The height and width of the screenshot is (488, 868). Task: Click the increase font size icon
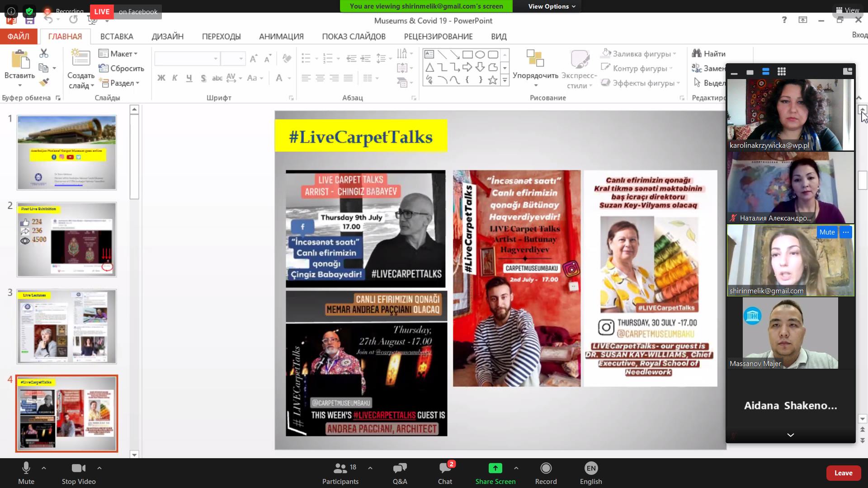point(254,58)
